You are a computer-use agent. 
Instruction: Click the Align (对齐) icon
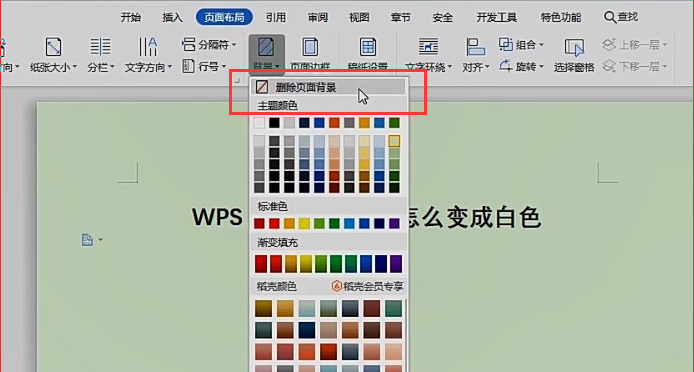pos(475,47)
